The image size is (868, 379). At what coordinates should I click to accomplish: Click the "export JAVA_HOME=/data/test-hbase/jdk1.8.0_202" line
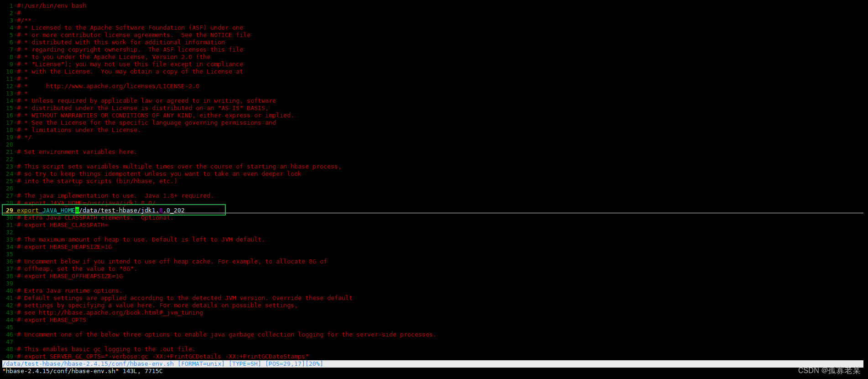101,210
